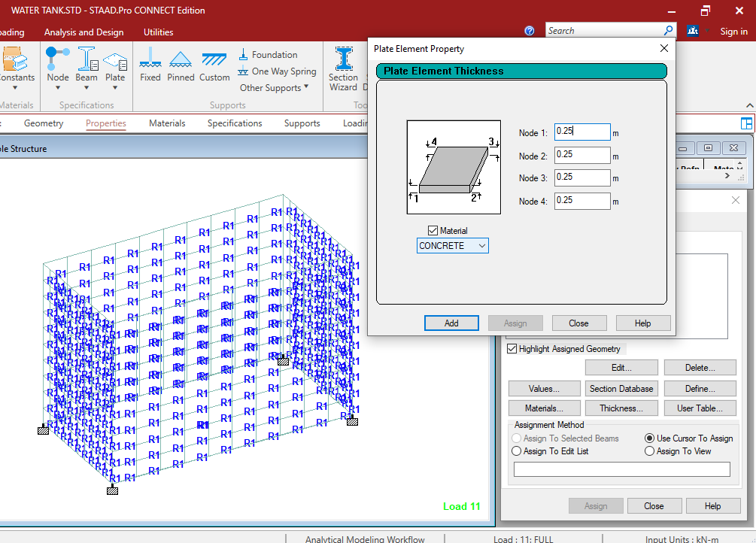
Task: Select the Pinned support icon
Action: (181, 59)
